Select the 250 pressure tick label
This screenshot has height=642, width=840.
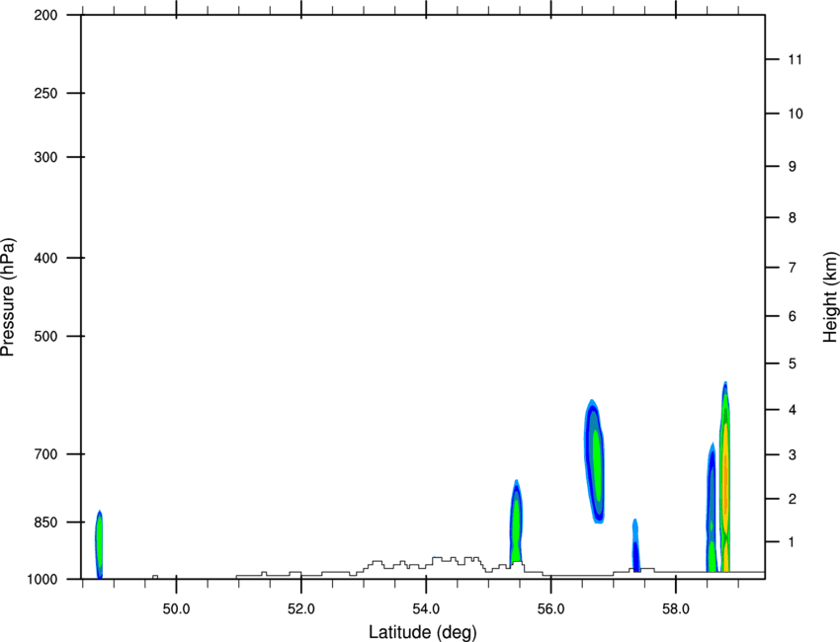(x=45, y=93)
